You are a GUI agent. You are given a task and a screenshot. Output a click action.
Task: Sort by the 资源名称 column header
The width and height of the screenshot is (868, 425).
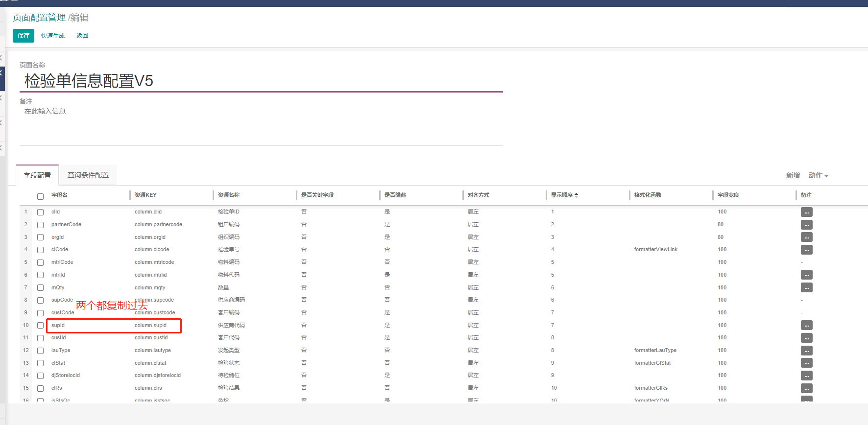tap(229, 195)
